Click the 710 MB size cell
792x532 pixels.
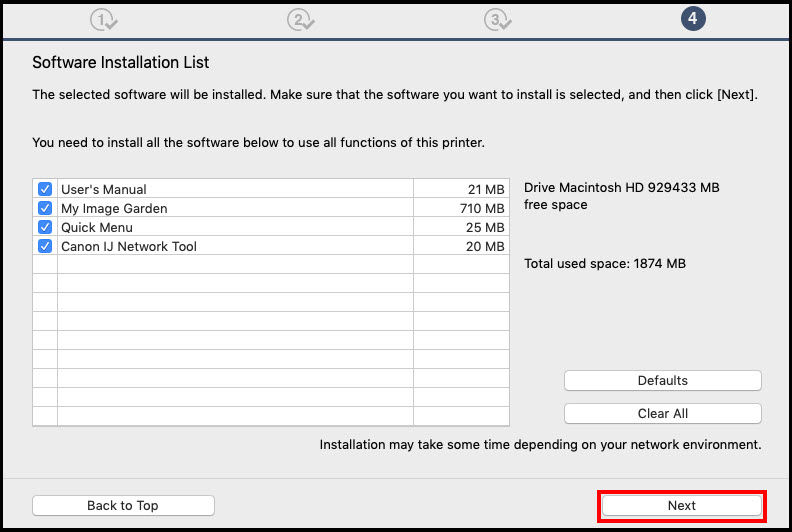click(x=461, y=208)
